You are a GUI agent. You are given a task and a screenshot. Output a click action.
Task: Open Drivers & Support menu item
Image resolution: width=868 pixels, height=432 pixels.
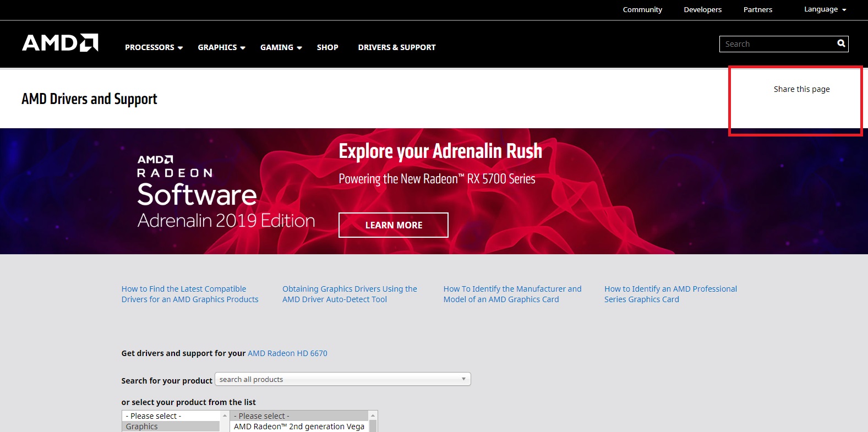click(x=397, y=47)
